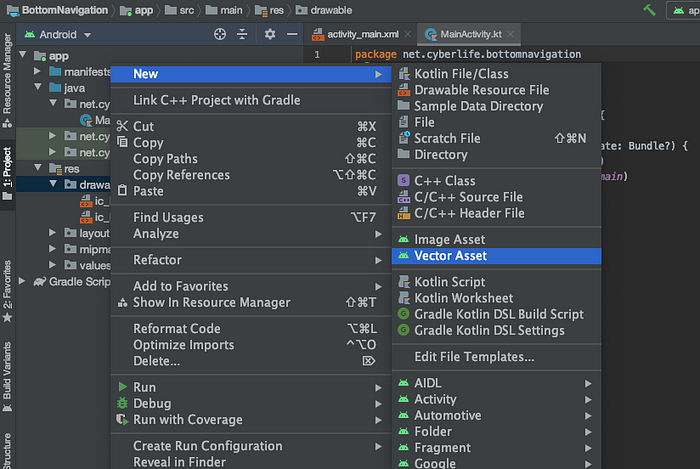The height and width of the screenshot is (469, 700).
Task: Select Drawable Resource File
Action: (496, 90)
